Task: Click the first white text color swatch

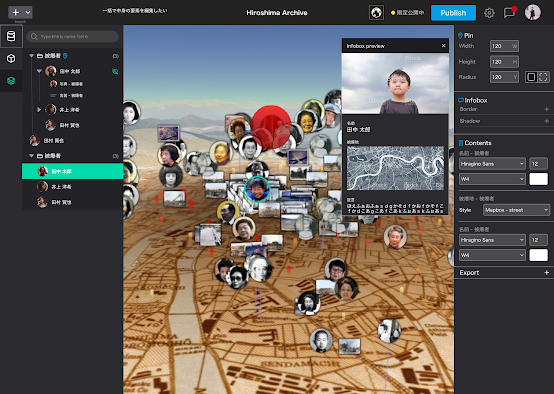Action: [x=538, y=179]
